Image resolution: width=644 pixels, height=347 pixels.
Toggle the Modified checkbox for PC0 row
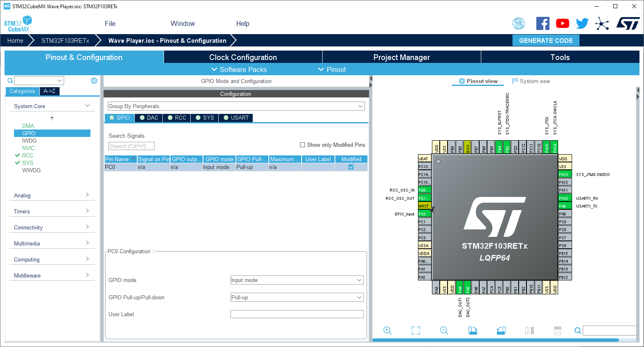(351, 167)
